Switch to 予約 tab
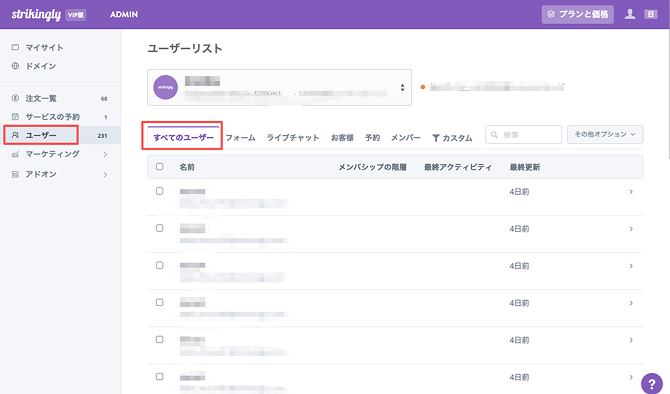 (372, 138)
